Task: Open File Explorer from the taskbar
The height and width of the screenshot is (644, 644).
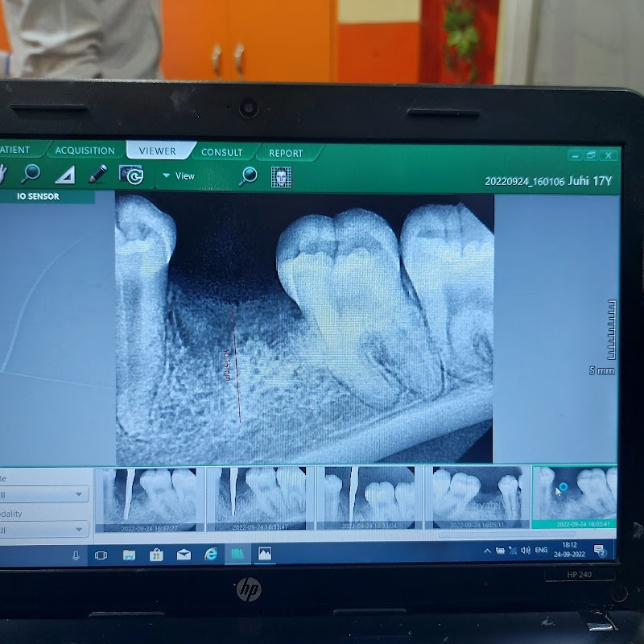Action: [x=129, y=555]
